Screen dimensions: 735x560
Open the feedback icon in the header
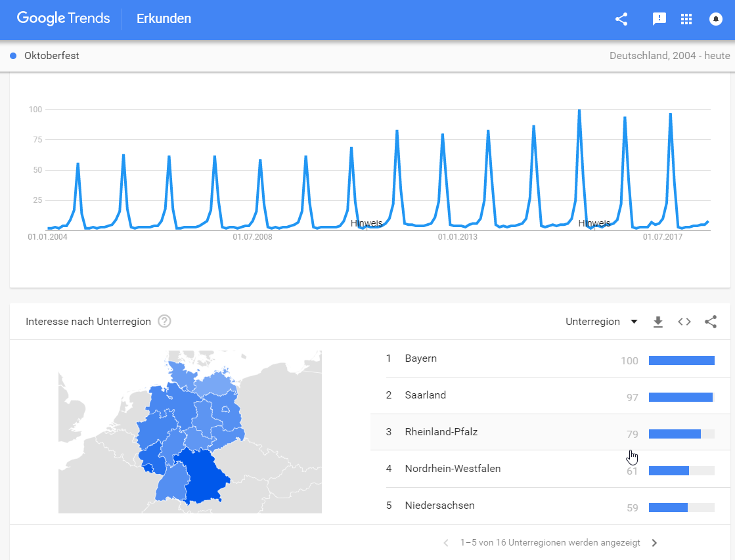(659, 19)
